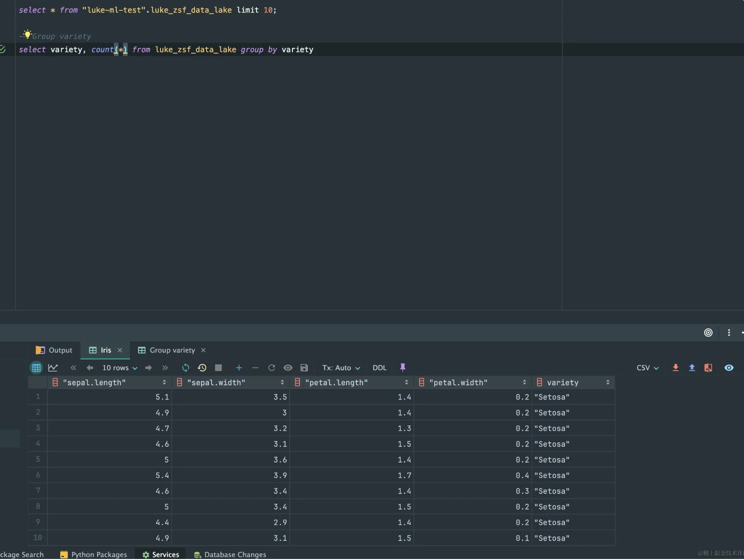Click the target icon in services header
This screenshot has width=744, height=560.
(x=708, y=333)
